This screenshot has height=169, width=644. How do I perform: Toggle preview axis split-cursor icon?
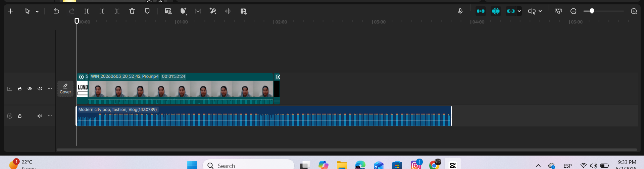pos(532,11)
